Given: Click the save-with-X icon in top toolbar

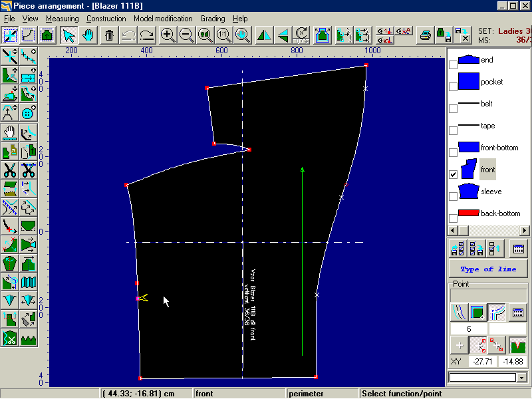Looking at the screenshot, I should pos(463,35).
